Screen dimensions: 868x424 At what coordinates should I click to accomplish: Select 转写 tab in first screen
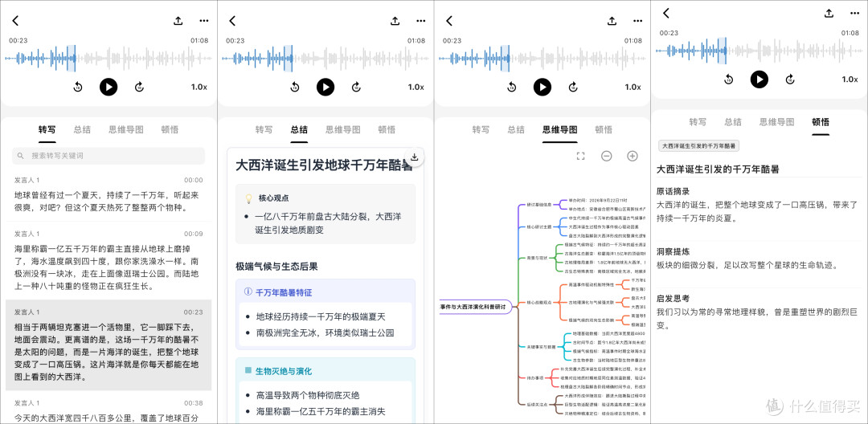click(47, 129)
